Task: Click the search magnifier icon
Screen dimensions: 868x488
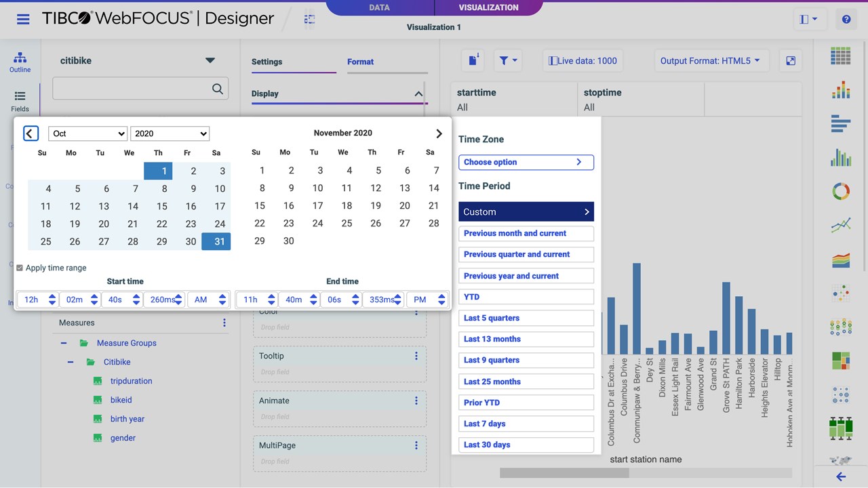Action: tap(217, 89)
